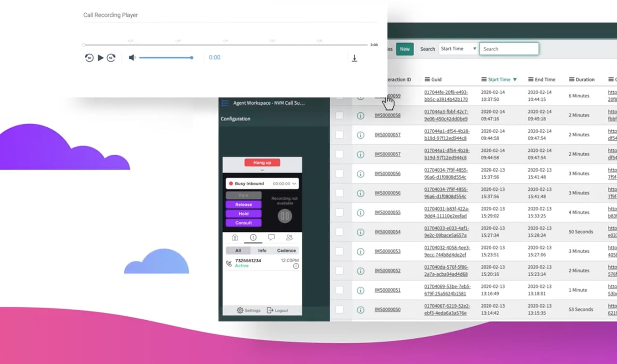Image resolution: width=617 pixels, height=364 pixels.
Task: Open the chat messages icon in Agent Workspace
Action: 271,237
